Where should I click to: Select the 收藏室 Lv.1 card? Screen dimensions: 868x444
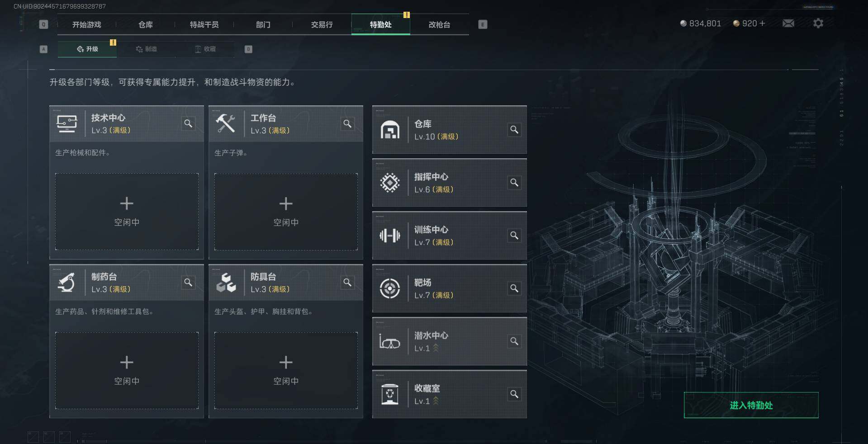(449, 394)
